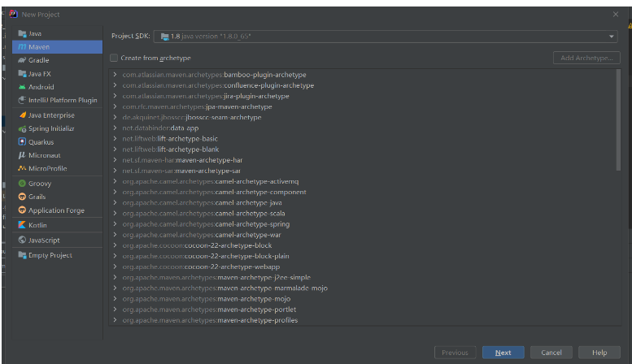632x364 pixels.
Task: Select maven-archetype-har row
Action: click(x=362, y=160)
